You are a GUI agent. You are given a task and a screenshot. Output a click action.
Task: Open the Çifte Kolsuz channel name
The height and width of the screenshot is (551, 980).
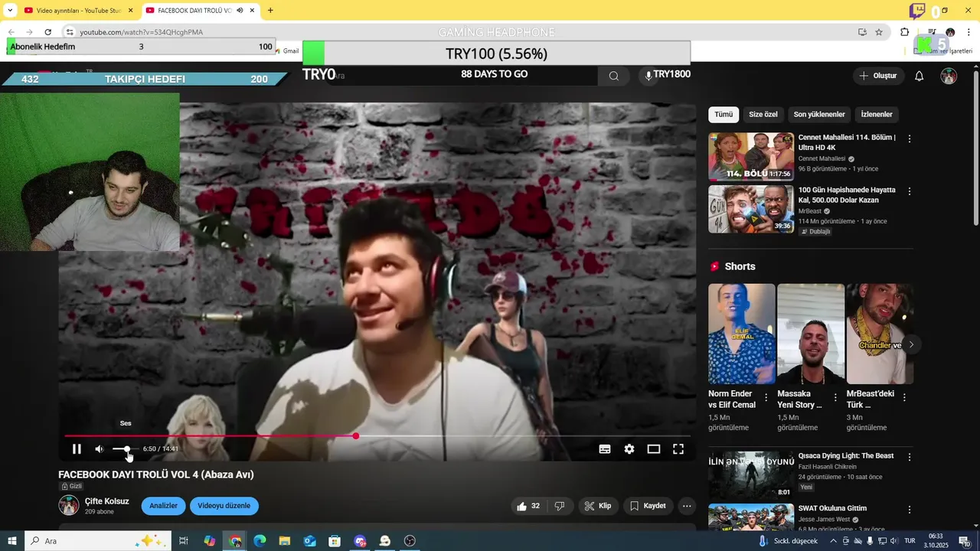tap(107, 501)
